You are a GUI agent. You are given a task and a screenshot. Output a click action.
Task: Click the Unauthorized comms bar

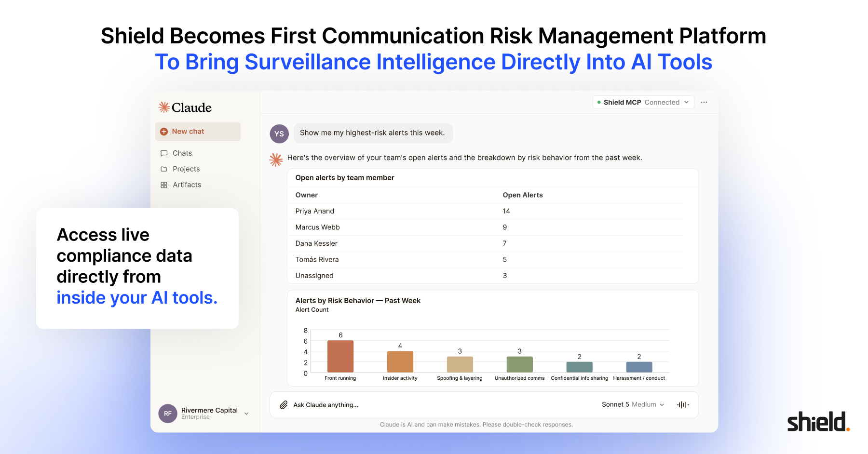(x=520, y=364)
